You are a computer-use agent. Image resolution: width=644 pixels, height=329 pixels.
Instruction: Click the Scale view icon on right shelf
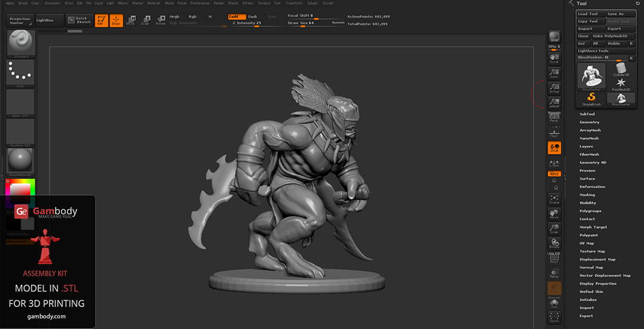555,229
